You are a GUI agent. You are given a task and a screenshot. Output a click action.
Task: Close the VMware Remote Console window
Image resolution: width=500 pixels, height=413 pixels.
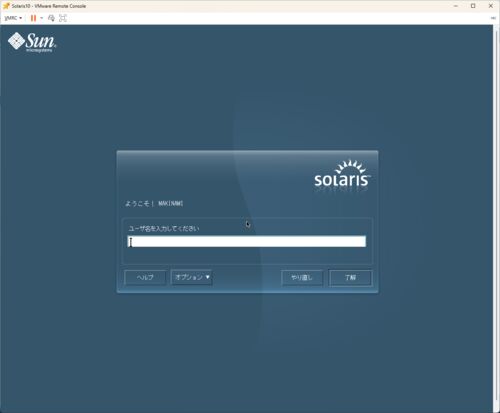click(491, 6)
